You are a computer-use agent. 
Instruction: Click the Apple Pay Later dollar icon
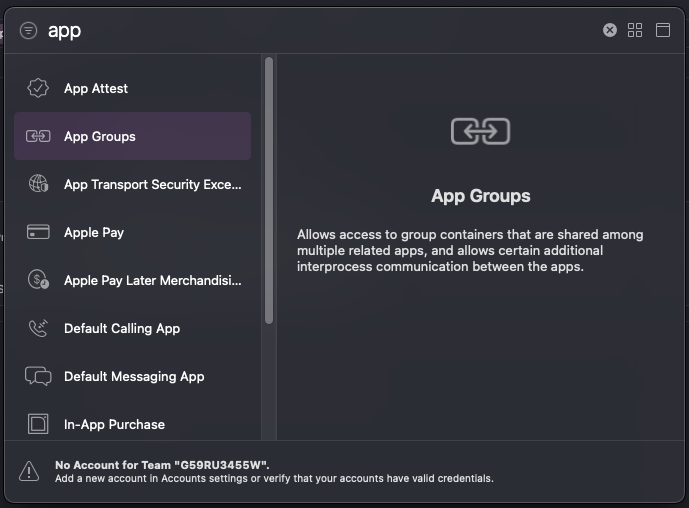tap(38, 280)
